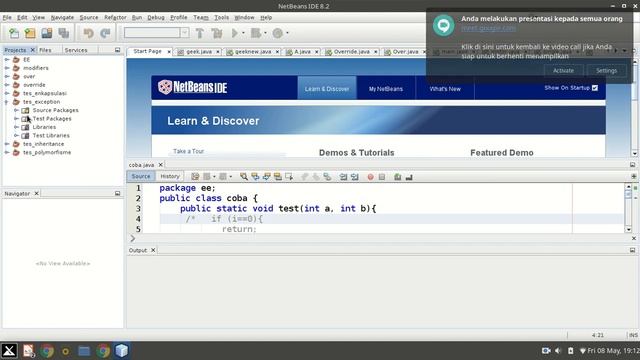Open the geek.java editor tab
Viewport: 640px width, 360px height.
[199, 52]
